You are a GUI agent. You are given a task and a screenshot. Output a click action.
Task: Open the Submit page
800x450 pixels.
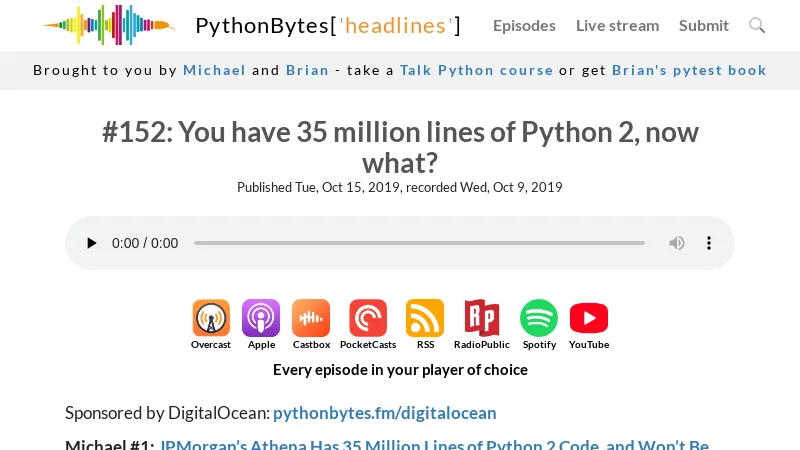704,25
